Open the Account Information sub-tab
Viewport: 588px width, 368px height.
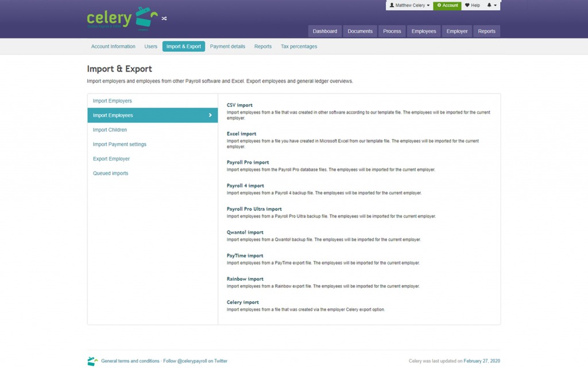[x=113, y=47]
